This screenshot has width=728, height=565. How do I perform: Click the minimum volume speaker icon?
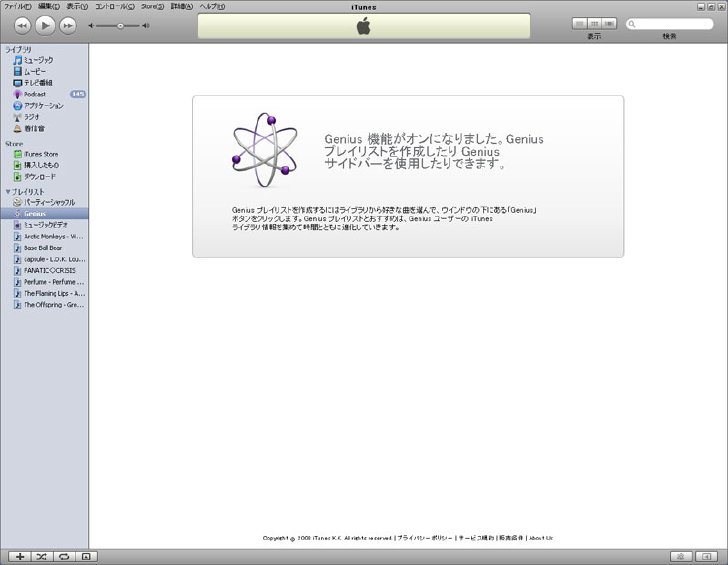point(91,26)
